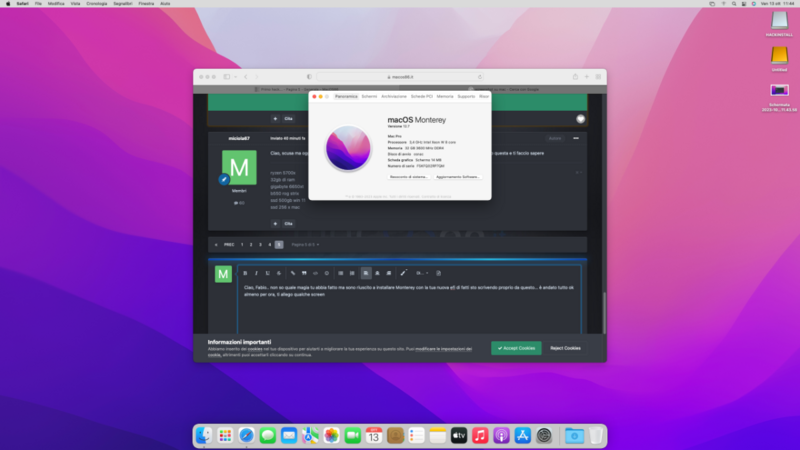Viewport: 800px width, 450px height.
Task: Go to the first page with the double arrow
Action: 216,244
